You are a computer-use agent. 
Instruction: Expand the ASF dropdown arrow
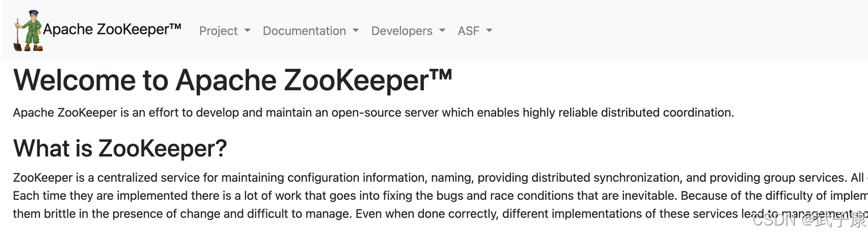coord(489,30)
